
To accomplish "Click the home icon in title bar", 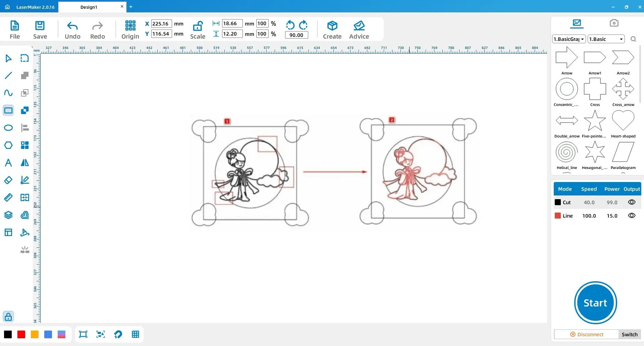I will pos(7,7).
